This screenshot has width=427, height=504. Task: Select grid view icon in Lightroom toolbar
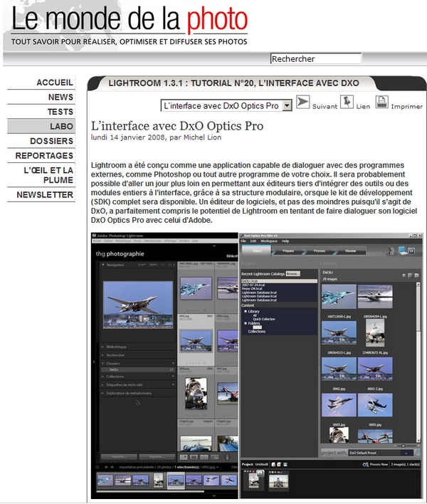point(184,457)
